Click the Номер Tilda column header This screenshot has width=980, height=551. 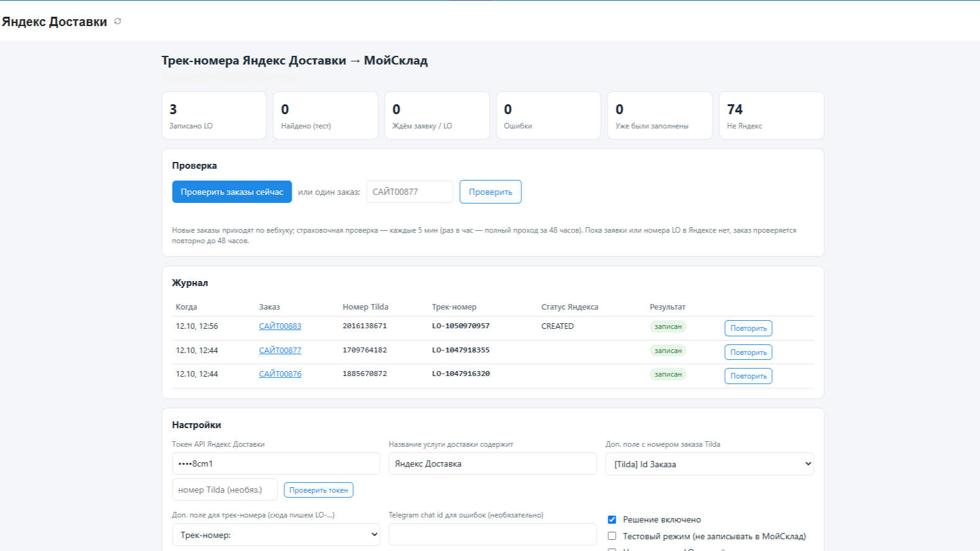pos(366,307)
